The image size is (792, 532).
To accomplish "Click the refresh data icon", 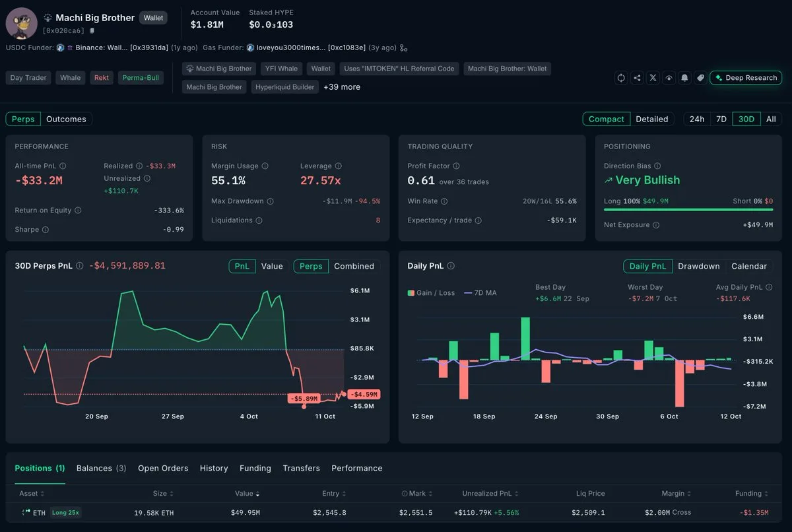I will coord(621,78).
